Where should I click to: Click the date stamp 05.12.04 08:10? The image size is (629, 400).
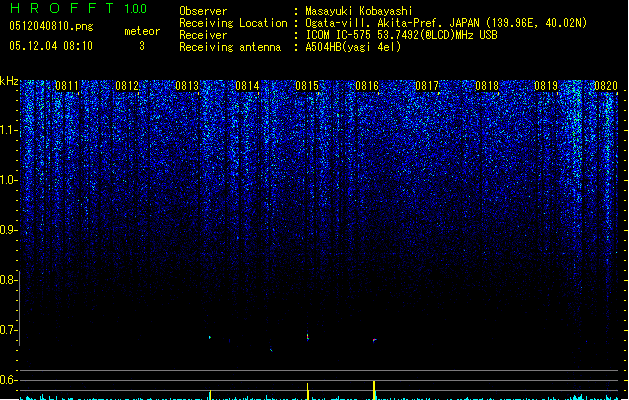(x=51, y=46)
